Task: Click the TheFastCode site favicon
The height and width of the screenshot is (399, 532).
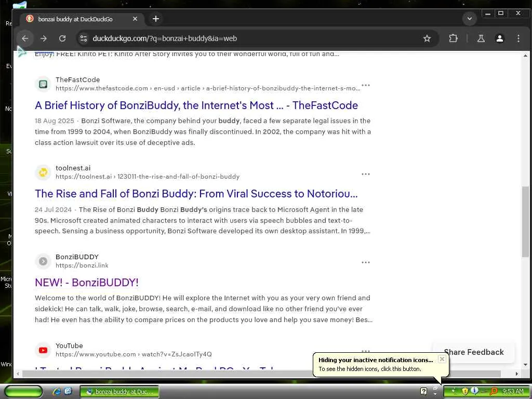Action: click(x=43, y=84)
